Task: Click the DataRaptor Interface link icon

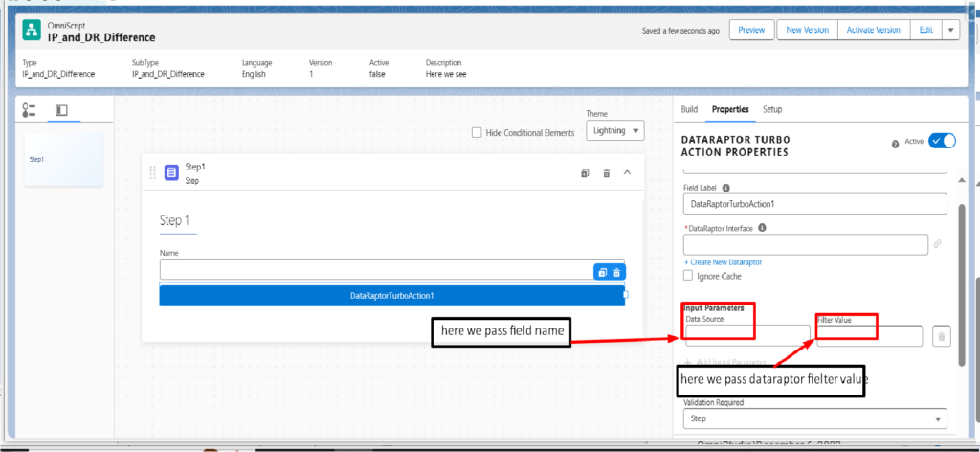Action: click(938, 244)
